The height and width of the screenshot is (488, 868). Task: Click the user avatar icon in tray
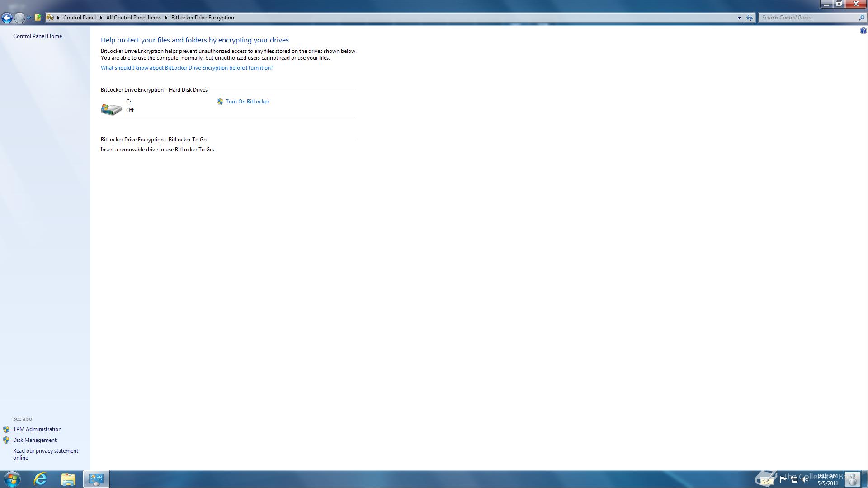pyautogui.click(x=853, y=479)
